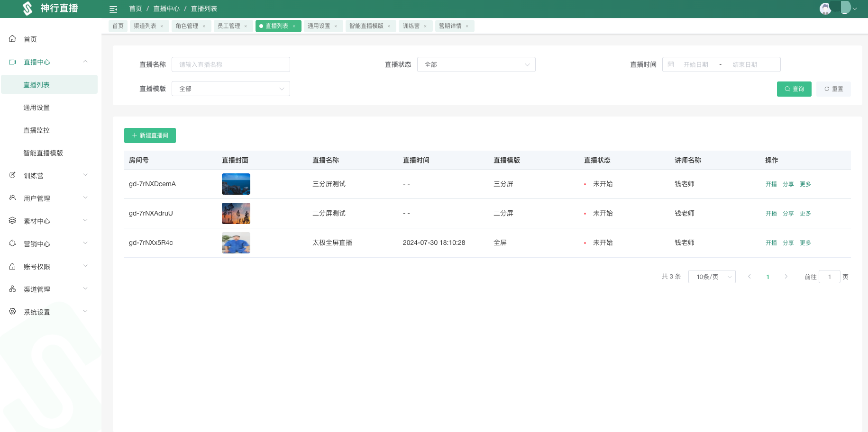Close the 角色管理 tab
Viewport: 868px width, 432px height.
coord(204,26)
